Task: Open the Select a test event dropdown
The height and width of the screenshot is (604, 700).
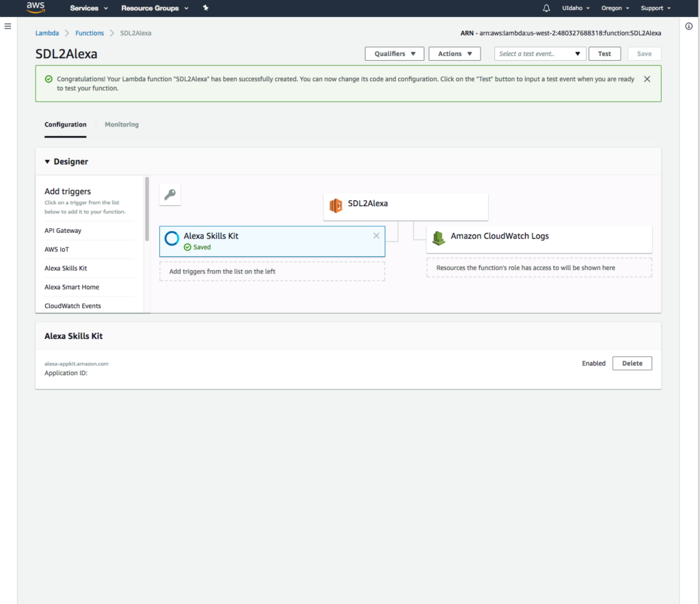Action: pyautogui.click(x=540, y=53)
